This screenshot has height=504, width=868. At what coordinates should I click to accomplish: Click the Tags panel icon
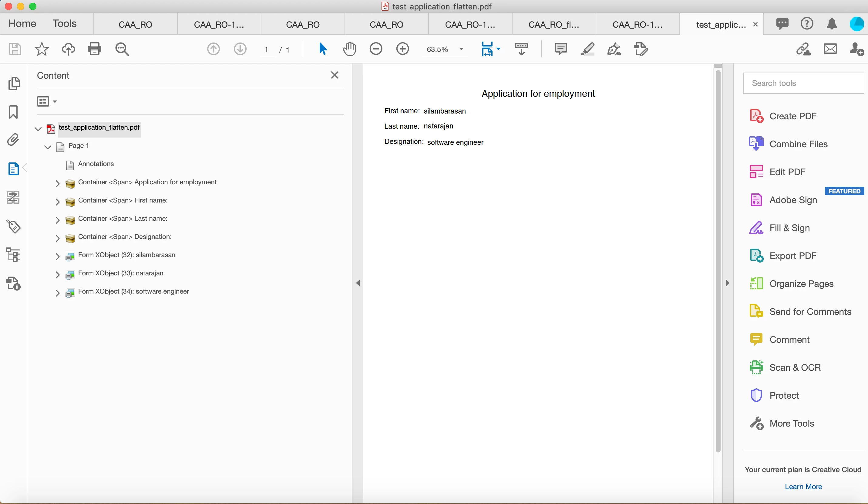point(13,226)
